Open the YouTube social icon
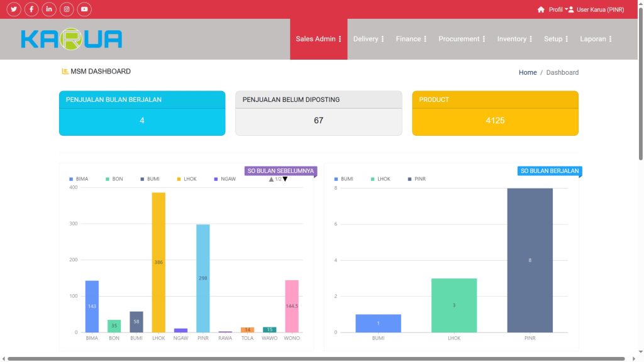The width and height of the screenshot is (644, 362). tap(84, 9)
